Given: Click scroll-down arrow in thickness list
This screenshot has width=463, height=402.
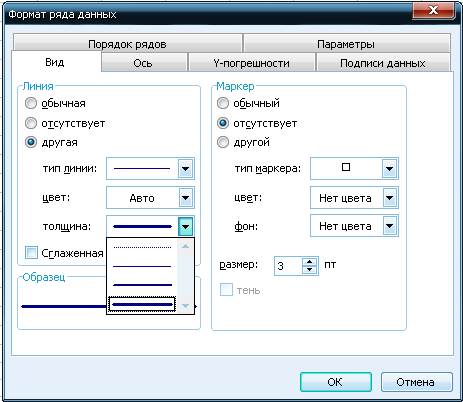Looking at the screenshot, I should (x=186, y=306).
